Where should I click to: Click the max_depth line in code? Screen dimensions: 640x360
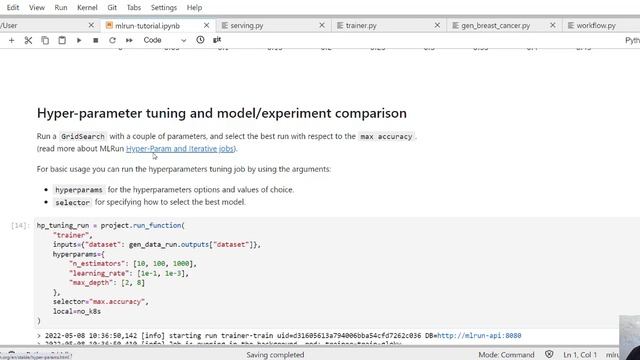click(x=107, y=282)
